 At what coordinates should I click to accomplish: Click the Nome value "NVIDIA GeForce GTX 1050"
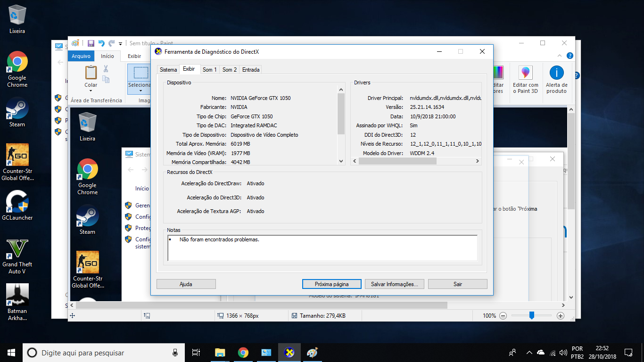pyautogui.click(x=261, y=98)
